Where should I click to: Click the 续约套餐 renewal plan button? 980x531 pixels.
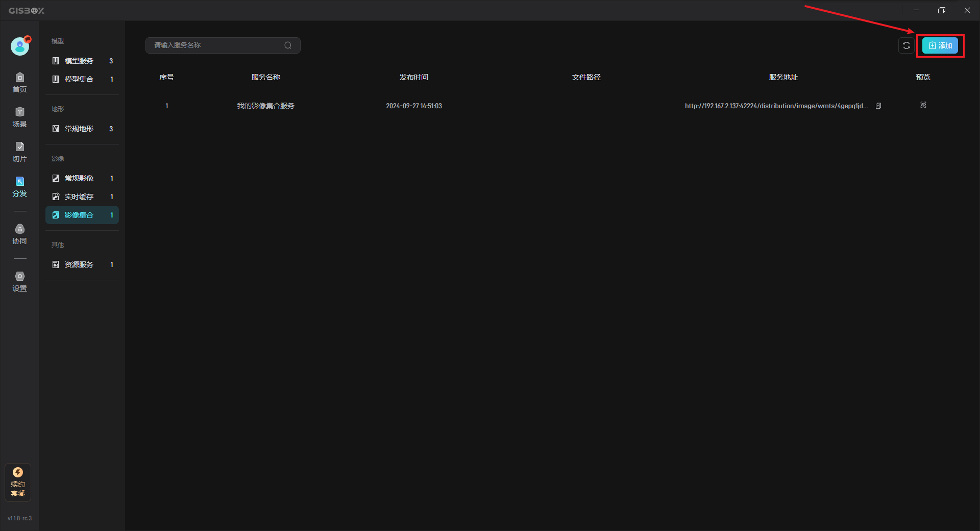tap(18, 482)
